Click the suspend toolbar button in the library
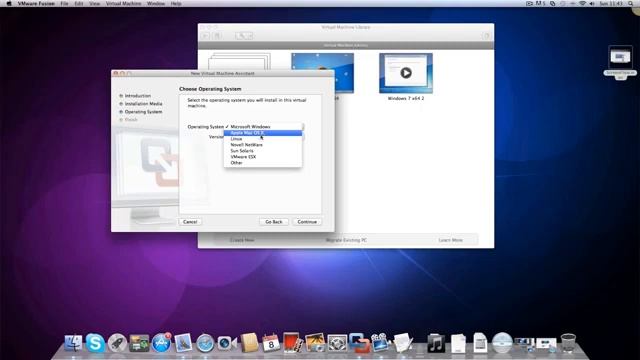The image size is (640, 360). 217,36
